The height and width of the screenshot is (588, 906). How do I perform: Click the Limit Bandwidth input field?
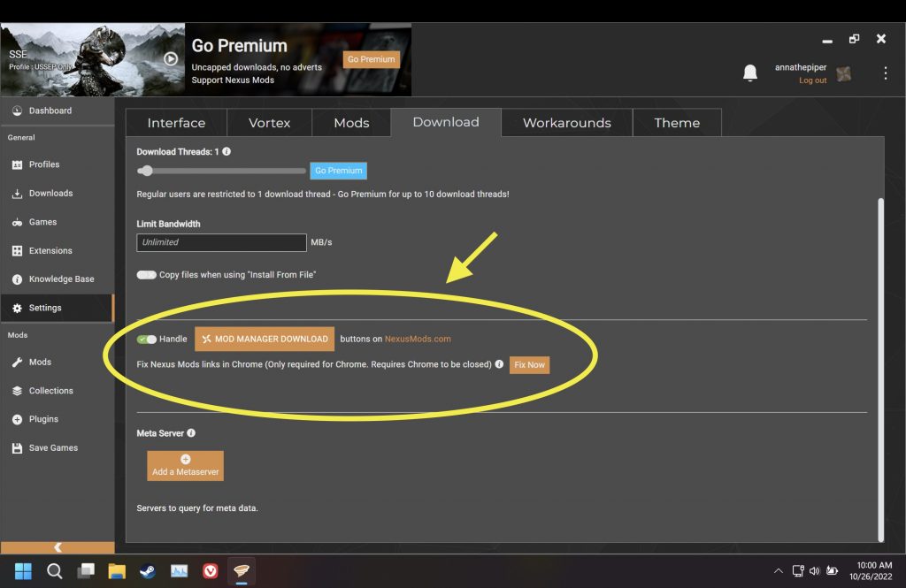(221, 242)
